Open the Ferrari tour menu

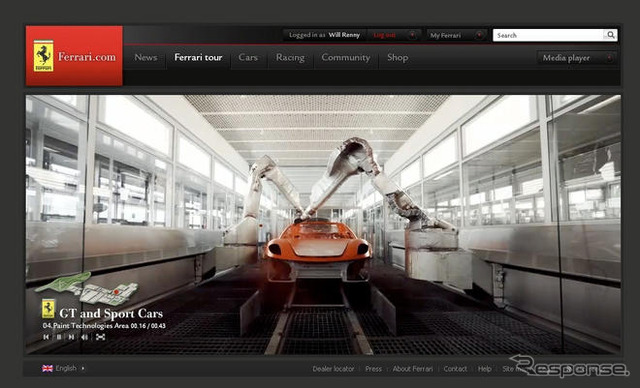(x=198, y=58)
